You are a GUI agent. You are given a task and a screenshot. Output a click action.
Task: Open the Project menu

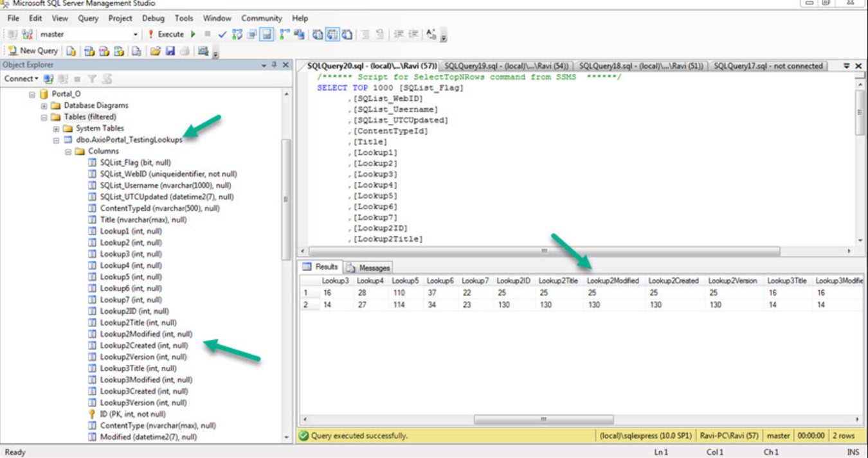point(120,18)
